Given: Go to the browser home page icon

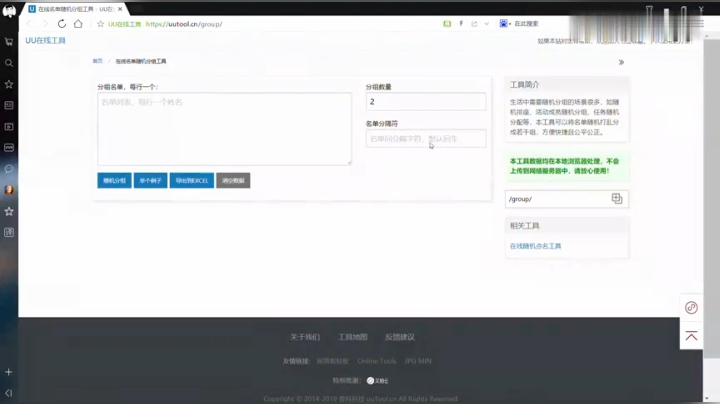Looking at the screenshot, I should pos(78,24).
